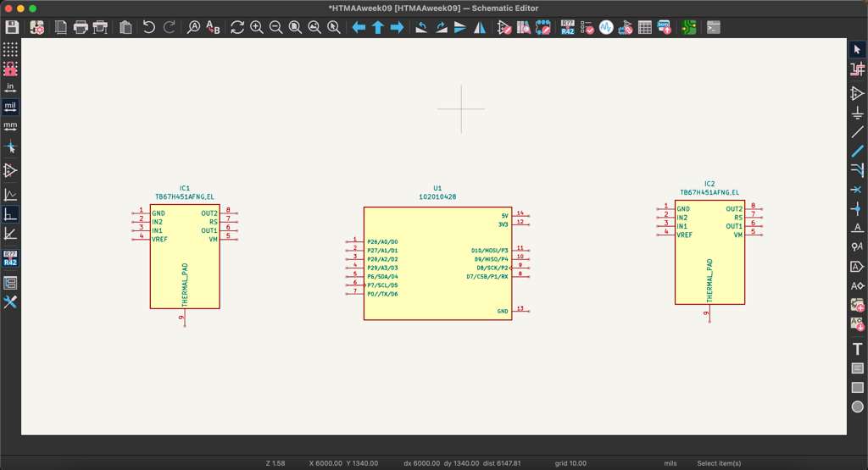Toggle grid display
The width and height of the screenshot is (868, 470).
click(x=10, y=49)
